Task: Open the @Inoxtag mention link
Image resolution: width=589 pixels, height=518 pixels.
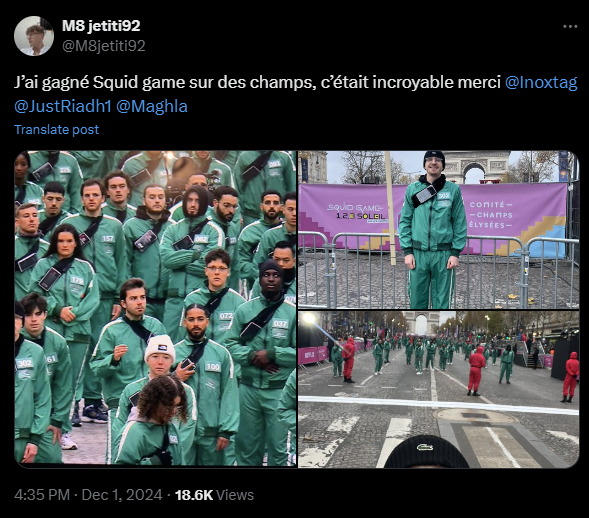Action: coord(541,83)
